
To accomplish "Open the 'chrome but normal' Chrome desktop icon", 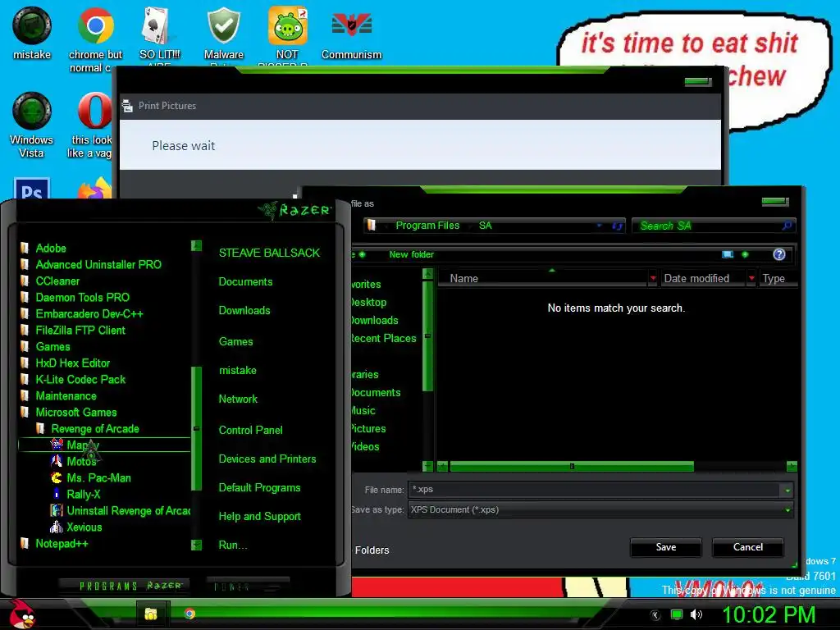I will coord(95,39).
